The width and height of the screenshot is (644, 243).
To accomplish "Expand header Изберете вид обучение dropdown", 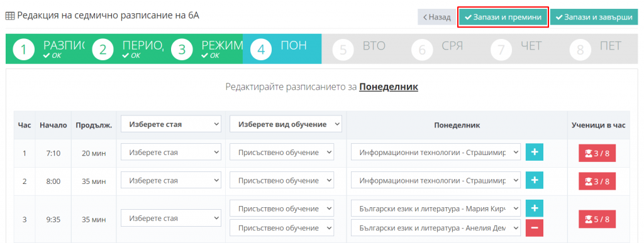I will [x=286, y=124].
